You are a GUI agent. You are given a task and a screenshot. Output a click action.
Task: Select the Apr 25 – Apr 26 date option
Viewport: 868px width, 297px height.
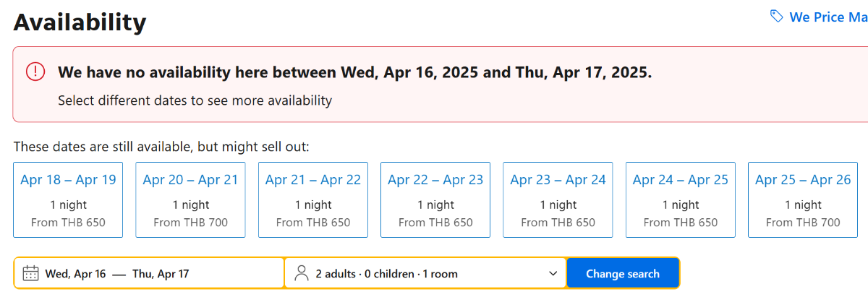[803, 199]
